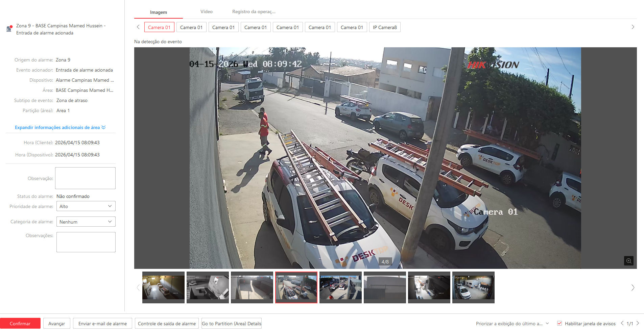Click the magnifier zoom icon on image

pos(628,261)
